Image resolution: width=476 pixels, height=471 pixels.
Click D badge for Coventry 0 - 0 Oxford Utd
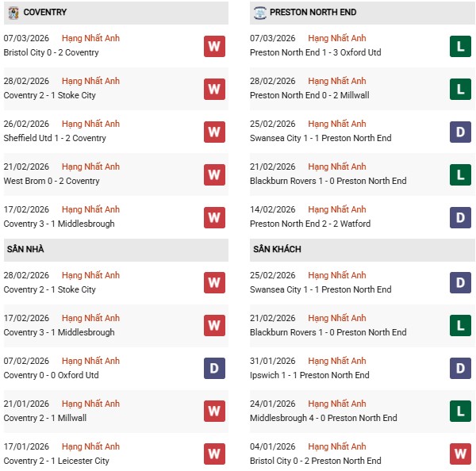click(x=214, y=369)
